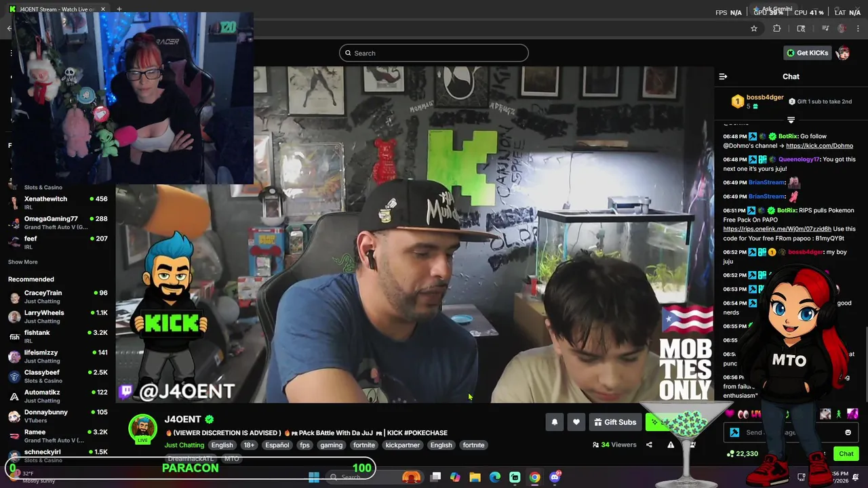Open Automatikz recommended channel

pyautogui.click(x=58, y=396)
